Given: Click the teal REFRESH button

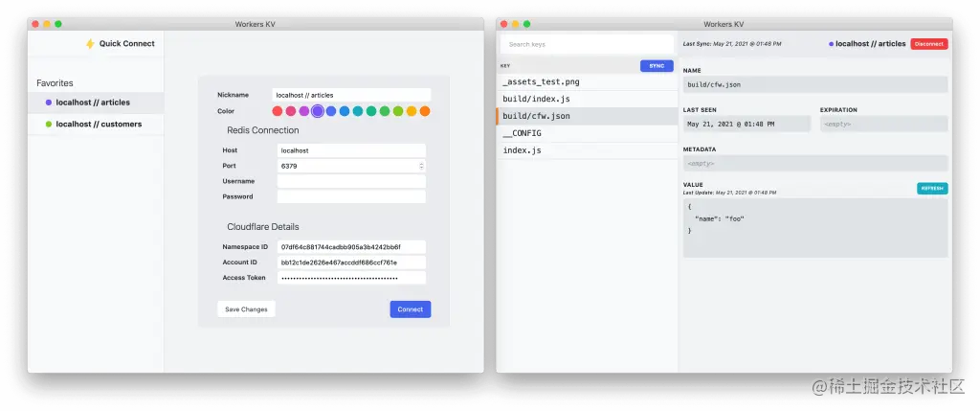Looking at the screenshot, I should [x=932, y=189].
